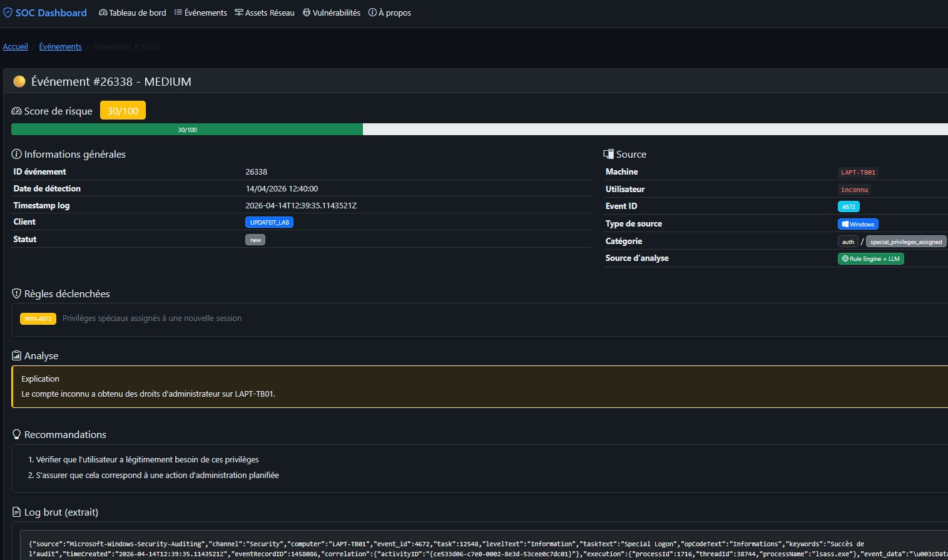
Task: Click the first recommendation about légitimement besoin
Action: (148, 459)
